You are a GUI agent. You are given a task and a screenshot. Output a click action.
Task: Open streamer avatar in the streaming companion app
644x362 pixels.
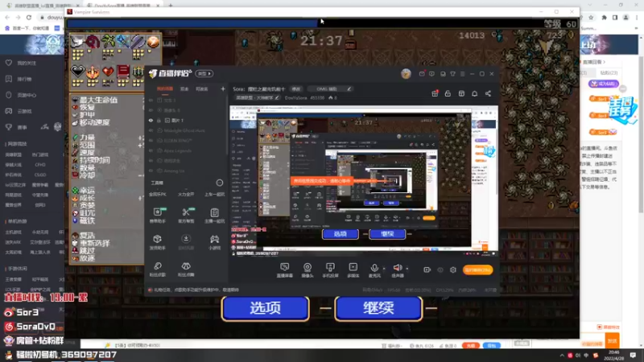click(x=406, y=74)
